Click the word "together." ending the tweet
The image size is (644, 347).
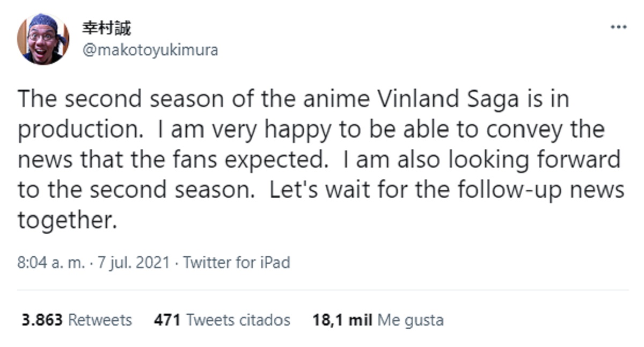coord(67,220)
